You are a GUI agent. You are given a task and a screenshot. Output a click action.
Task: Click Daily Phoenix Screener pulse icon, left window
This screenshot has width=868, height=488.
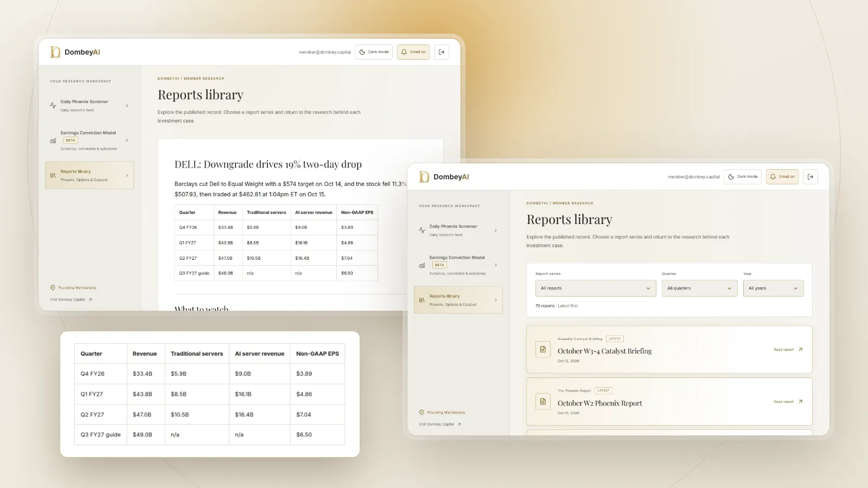(53, 106)
